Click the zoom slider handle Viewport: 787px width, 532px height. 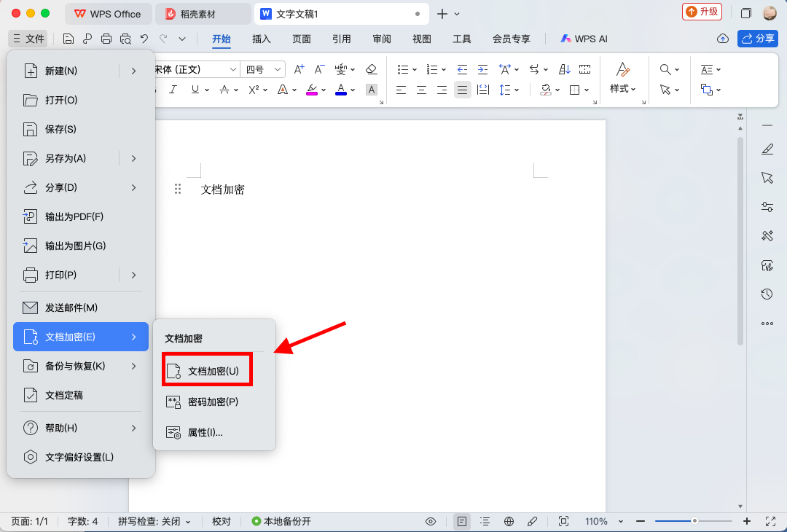click(694, 521)
